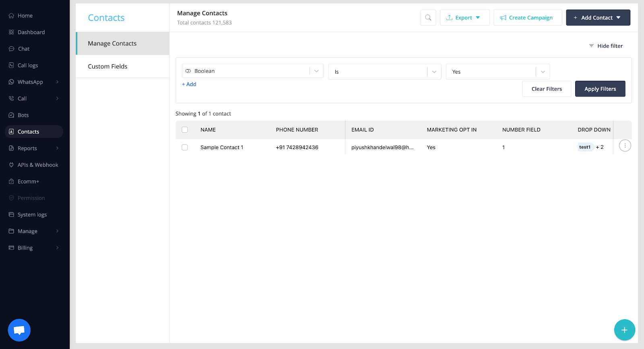Screen dimensions: 644x349
Task: Select the Manage Contacts tab
Action: pyautogui.click(x=112, y=43)
